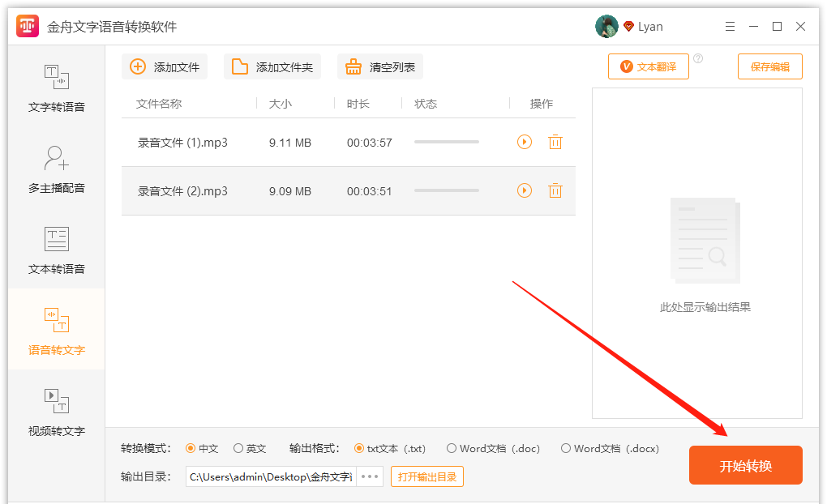Open Lyan user profile avatar

[606, 27]
